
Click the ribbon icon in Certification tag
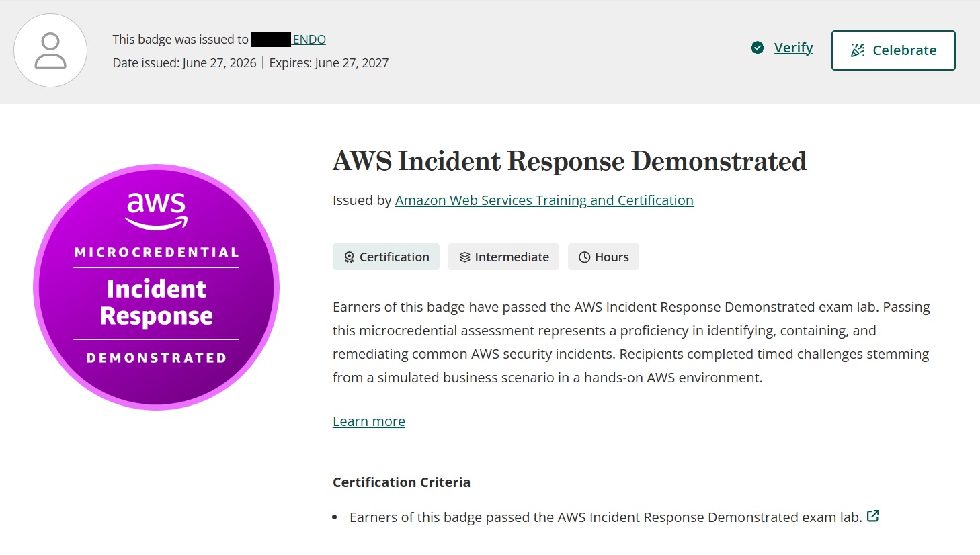click(349, 257)
